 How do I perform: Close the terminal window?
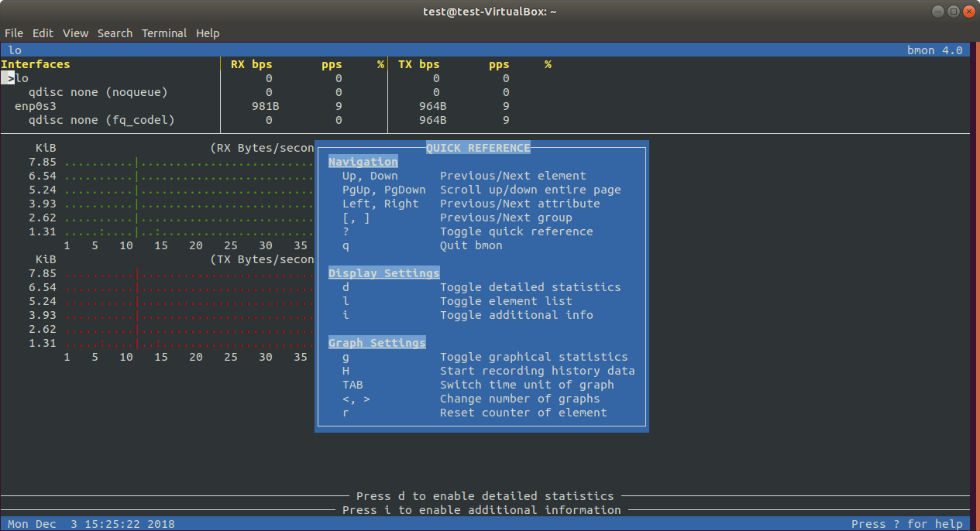tap(968, 11)
